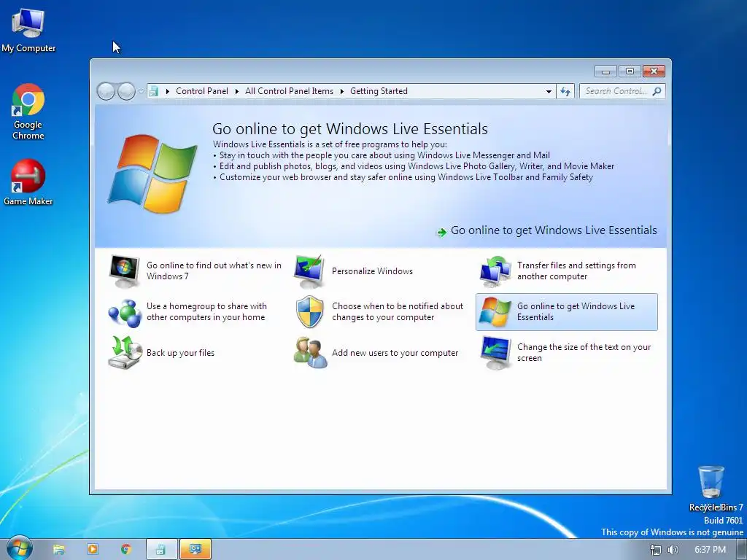This screenshot has width=747, height=560.
Task: Click the Personalize Windows monitor icon
Action: click(x=309, y=271)
